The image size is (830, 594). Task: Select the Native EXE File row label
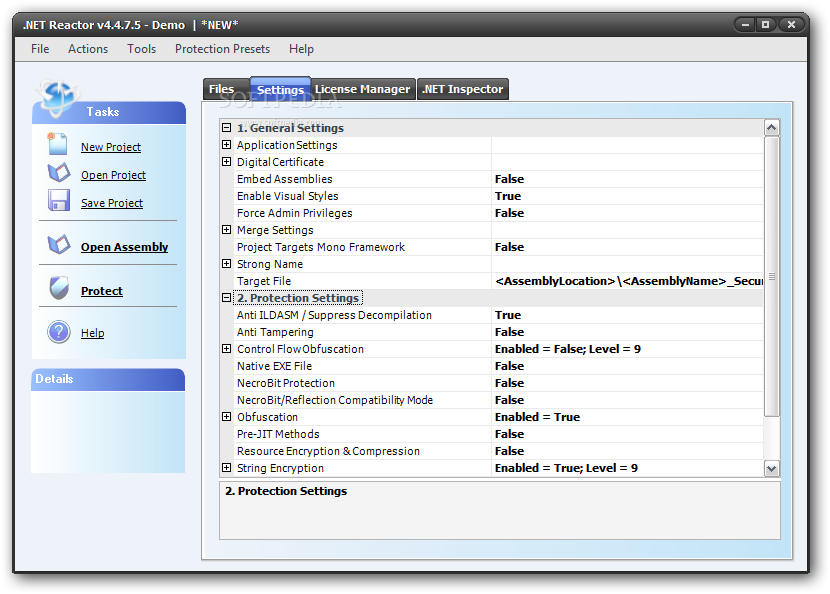pos(274,366)
